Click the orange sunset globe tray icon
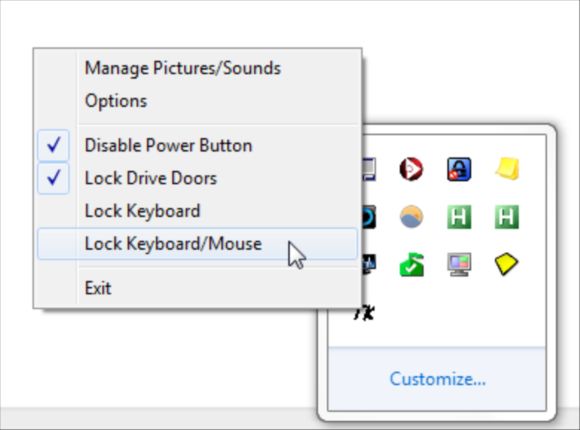Screen dimensions: 580x430 (411, 216)
